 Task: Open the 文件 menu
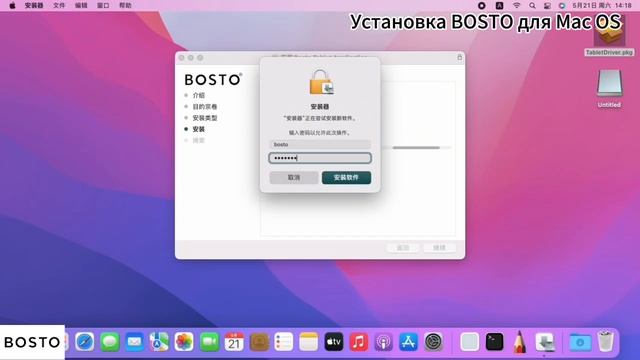point(59,5)
